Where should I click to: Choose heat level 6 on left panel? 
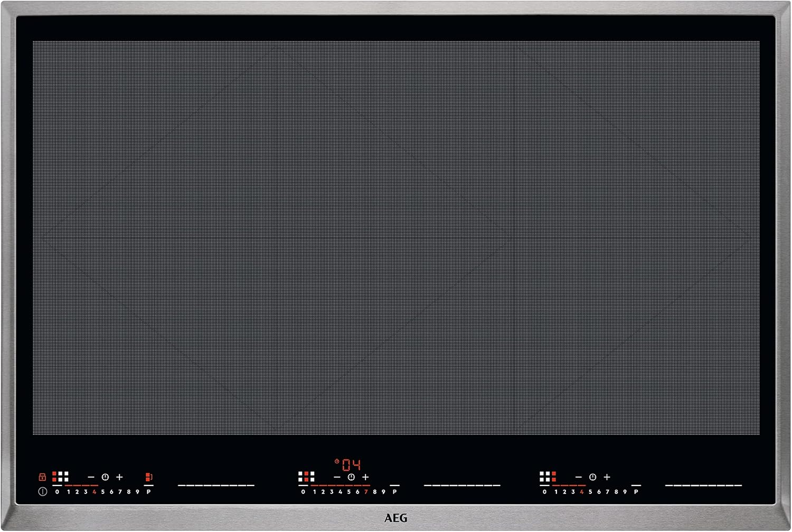point(111,492)
